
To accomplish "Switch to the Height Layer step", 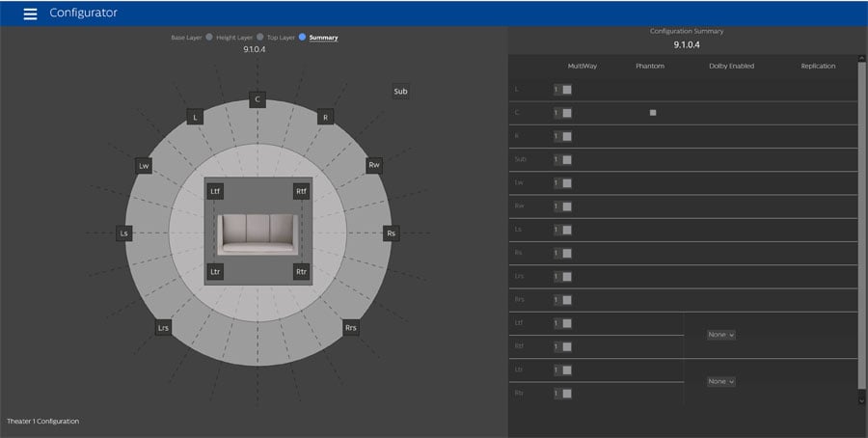I will [x=260, y=38].
